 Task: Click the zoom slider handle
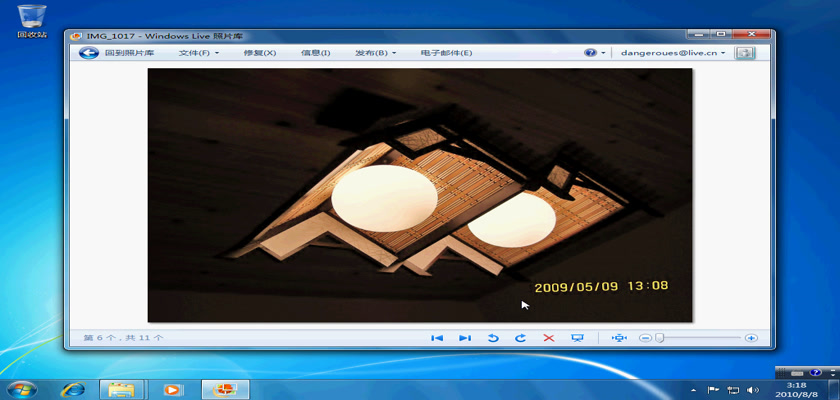click(x=660, y=338)
